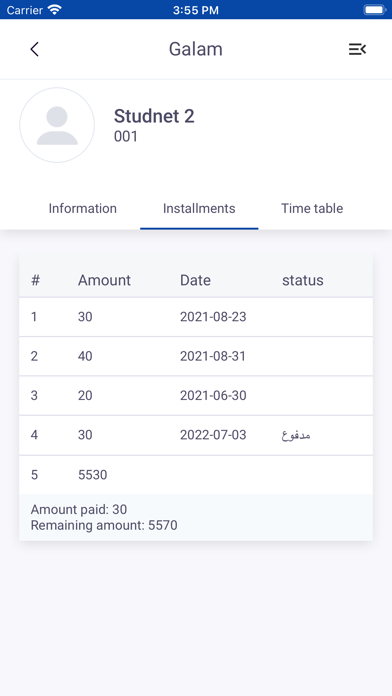The image size is (392, 696).
Task: Tap the Wi-Fi status icon
Action: click(x=55, y=10)
